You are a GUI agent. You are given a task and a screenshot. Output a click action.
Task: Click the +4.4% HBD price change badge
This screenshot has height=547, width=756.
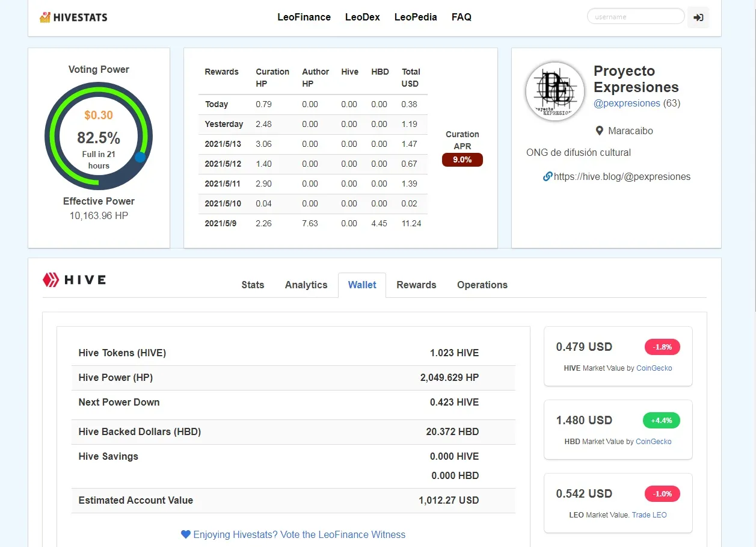(662, 420)
